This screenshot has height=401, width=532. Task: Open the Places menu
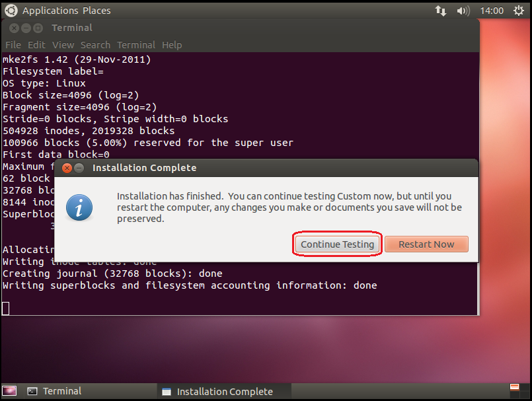[96, 11]
